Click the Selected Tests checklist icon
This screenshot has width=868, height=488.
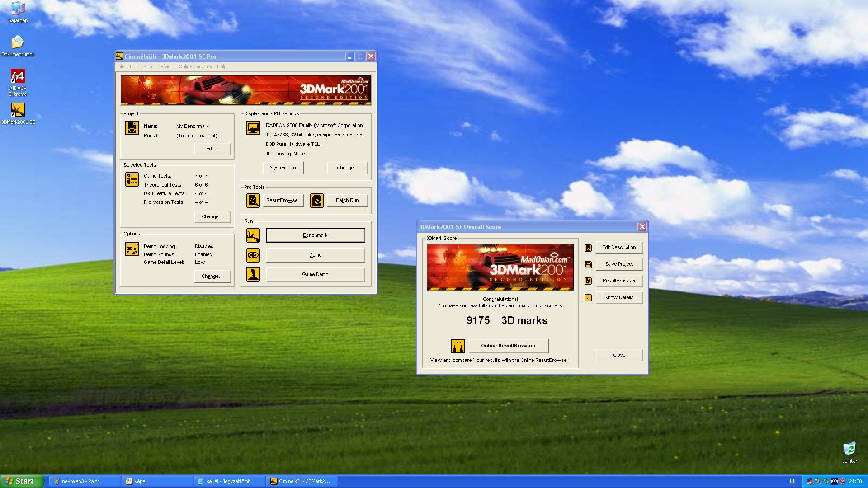[x=132, y=179]
